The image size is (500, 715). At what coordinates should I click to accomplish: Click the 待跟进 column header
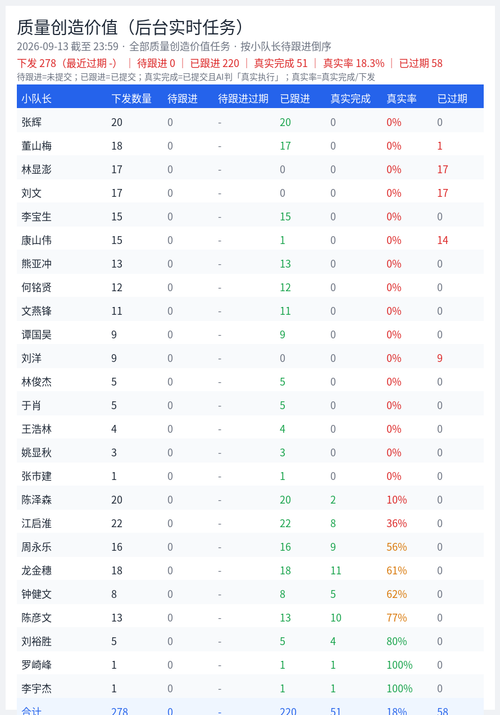(x=182, y=98)
